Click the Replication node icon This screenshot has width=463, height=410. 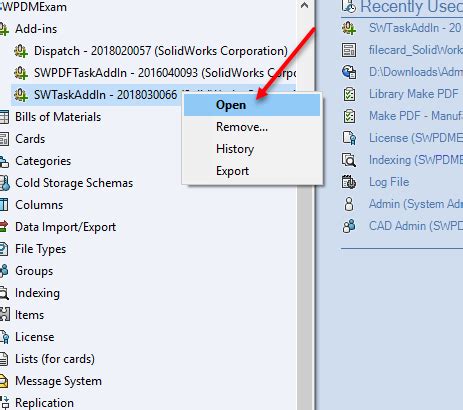pos(5,403)
